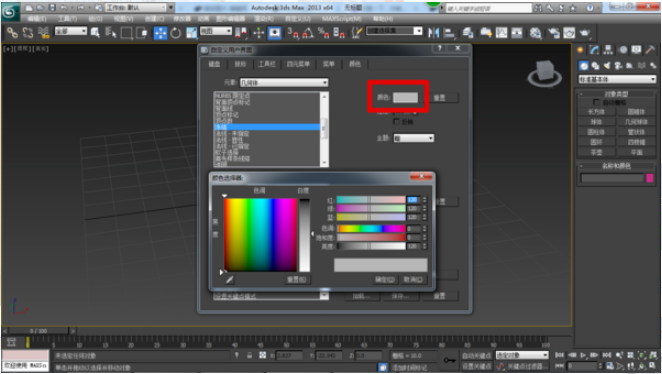Open the Material Editor icon
The image size is (662, 374).
pyautogui.click(x=535, y=33)
